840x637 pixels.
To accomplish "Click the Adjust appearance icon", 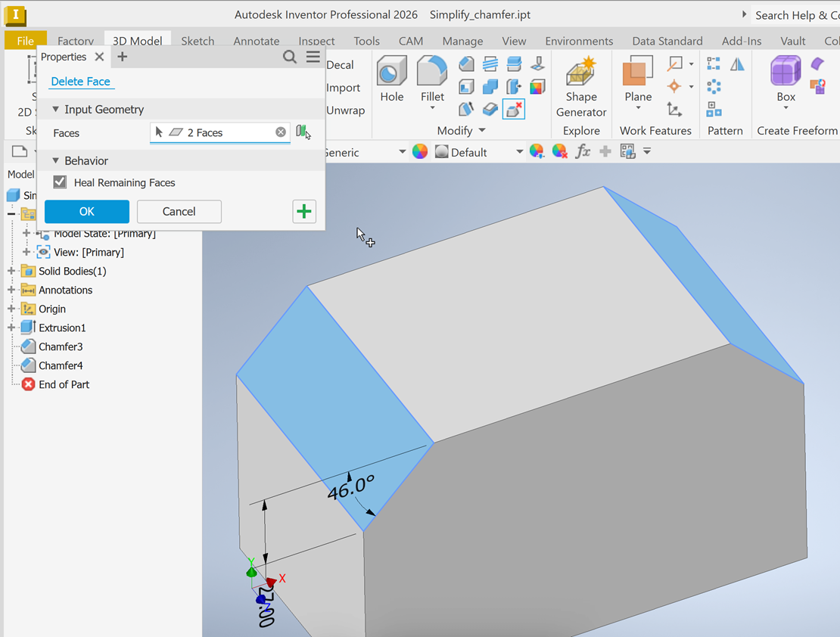I will 537,151.
